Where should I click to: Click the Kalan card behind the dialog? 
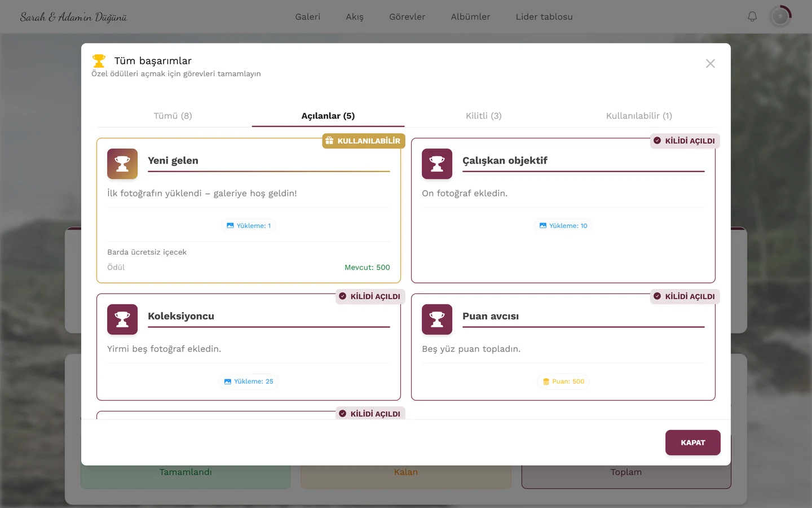(406, 477)
